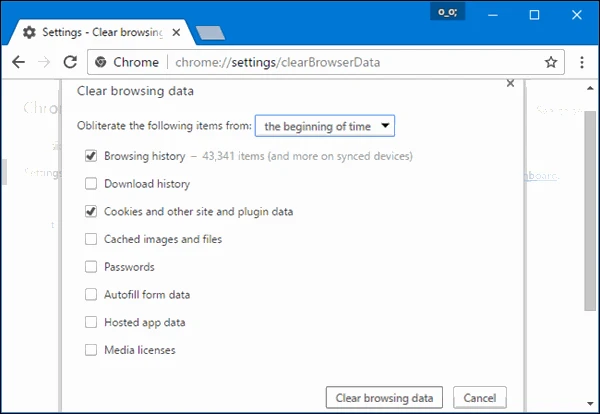The height and width of the screenshot is (414, 600).
Task: Select the Settings - Clear browsing tab
Action: pyautogui.click(x=102, y=33)
